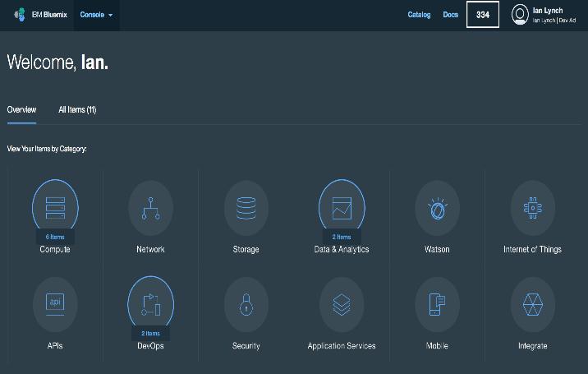
Task: Switch to the Overview tab
Action: click(21, 109)
